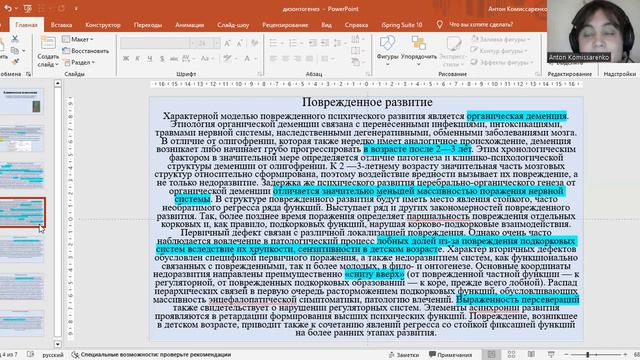Screen dimensions: 640x360
Task: Clear all formatting with the eraser icon
Action: [x=255, y=43]
